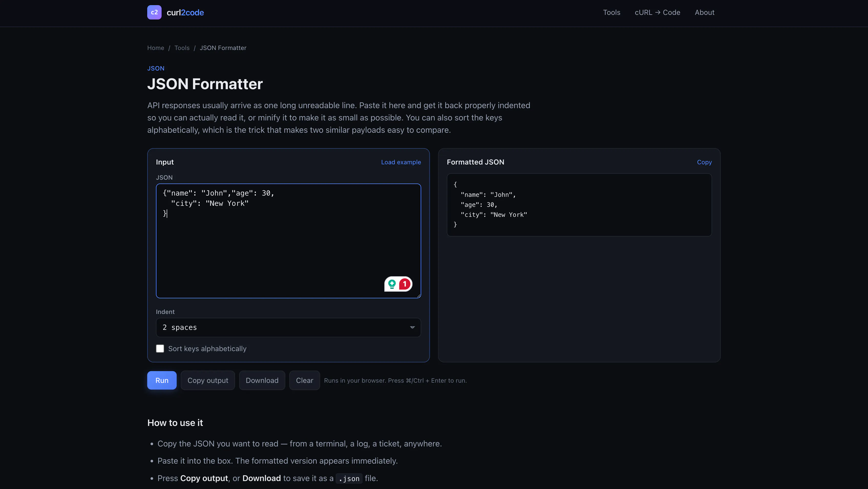Click the JSON Formatter page heading

coord(205,84)
